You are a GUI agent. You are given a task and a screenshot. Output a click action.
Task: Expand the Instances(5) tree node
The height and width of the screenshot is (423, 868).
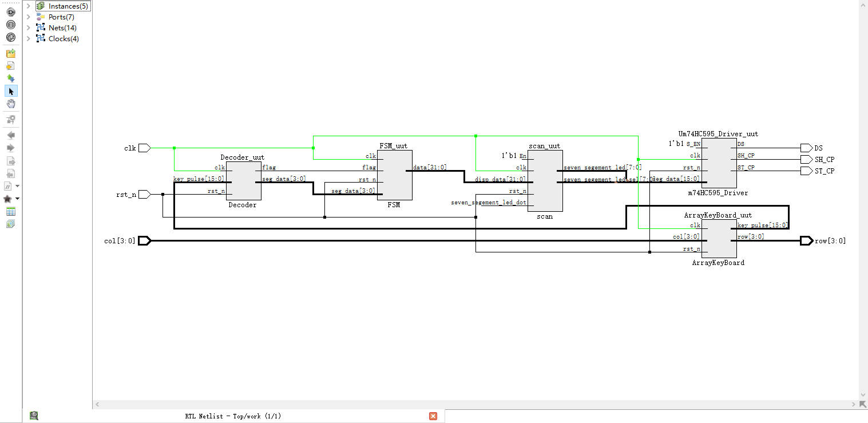point(28,6)
